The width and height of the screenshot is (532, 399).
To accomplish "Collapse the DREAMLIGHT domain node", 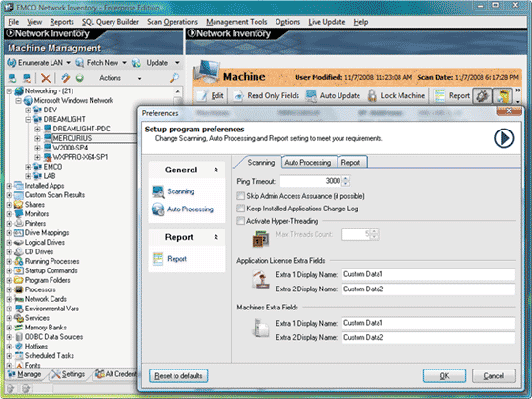I will (x=29, y=119).
